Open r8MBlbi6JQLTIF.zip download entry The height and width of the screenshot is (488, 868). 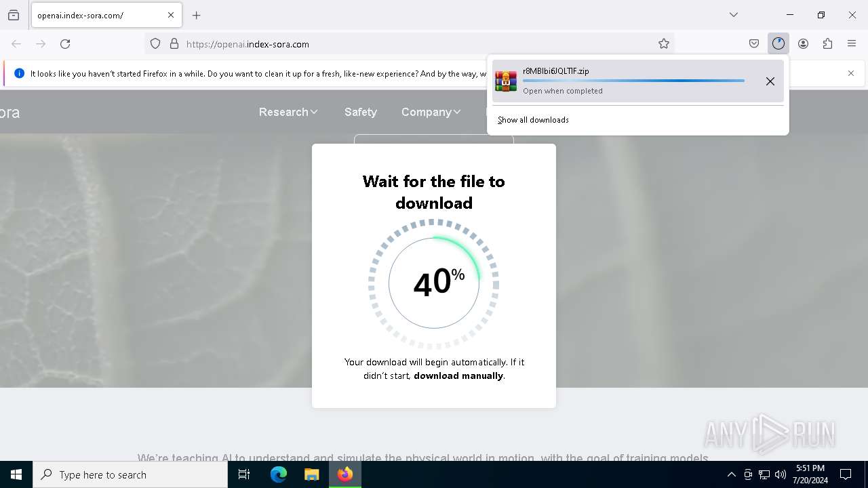tap(638, 81)
